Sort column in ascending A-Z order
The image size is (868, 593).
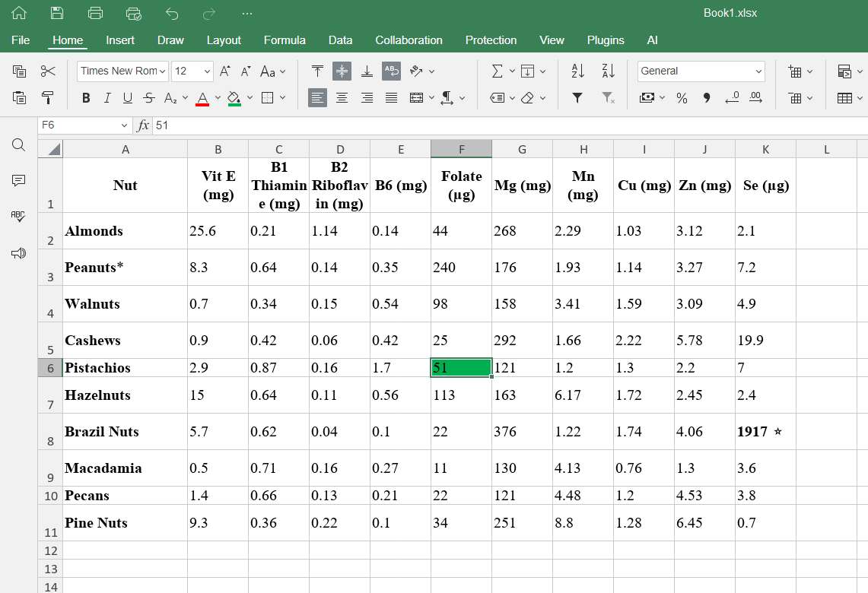pos(577,71)
